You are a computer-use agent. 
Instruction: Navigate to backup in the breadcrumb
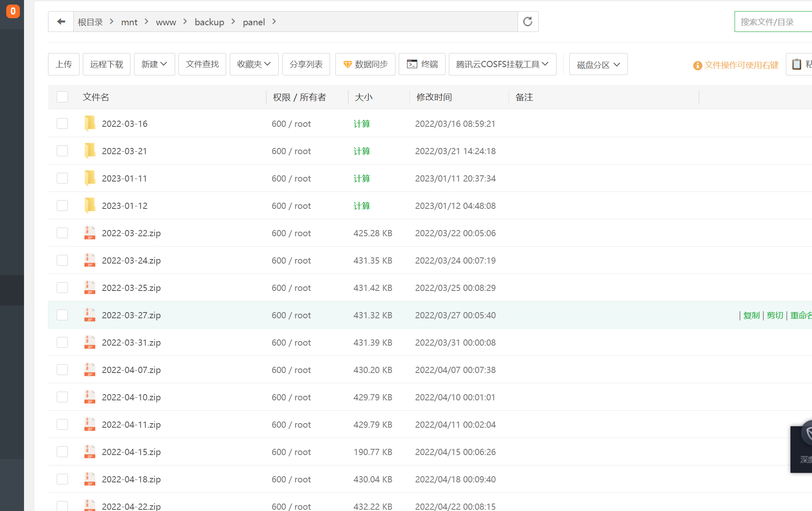click(209, 22)
